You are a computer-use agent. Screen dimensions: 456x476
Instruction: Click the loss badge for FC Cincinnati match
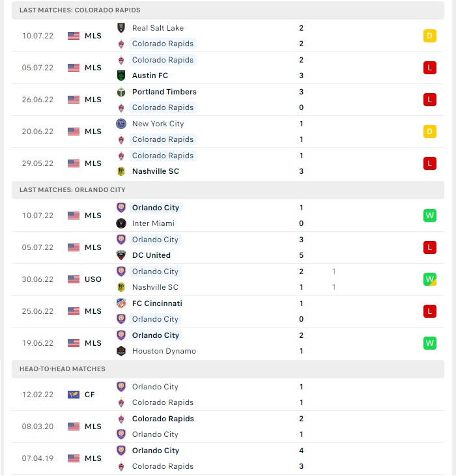tap(429, 311)
